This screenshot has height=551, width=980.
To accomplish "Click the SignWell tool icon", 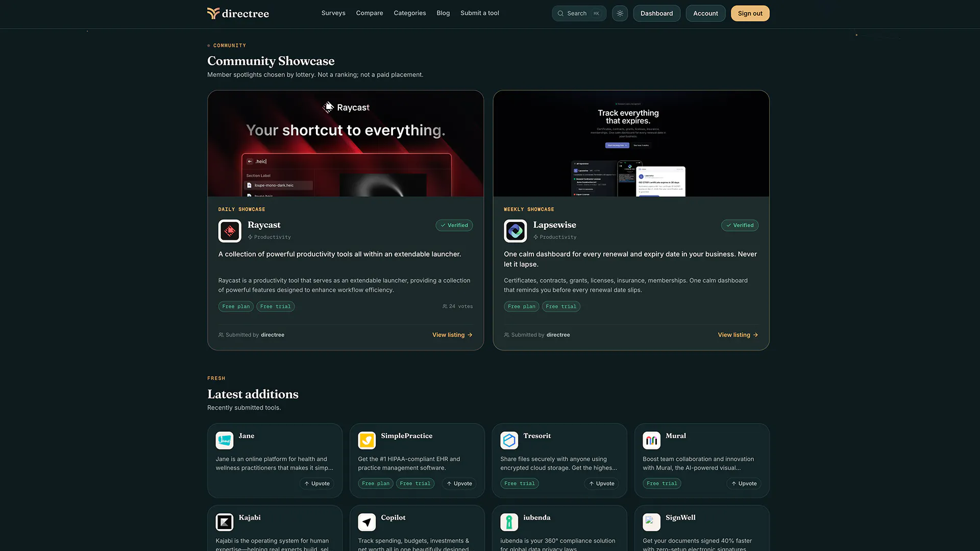I will pyautogui.click(x=652, y=522).
